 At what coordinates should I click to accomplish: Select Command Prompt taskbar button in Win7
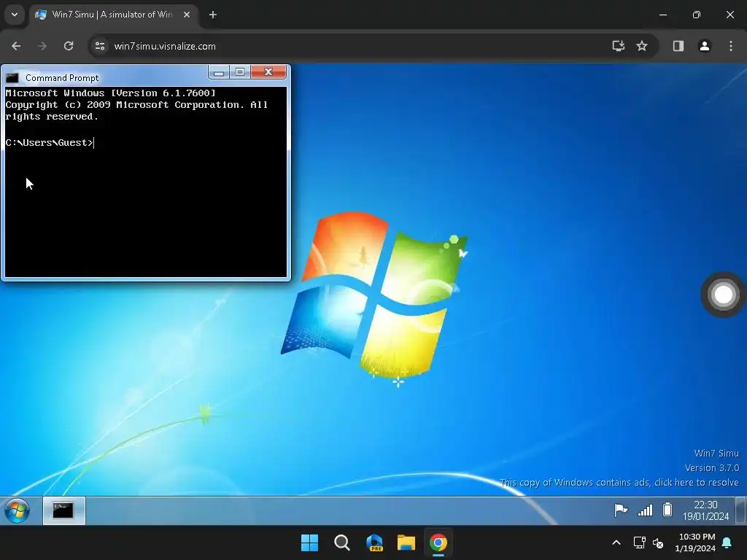click(64, 510)
